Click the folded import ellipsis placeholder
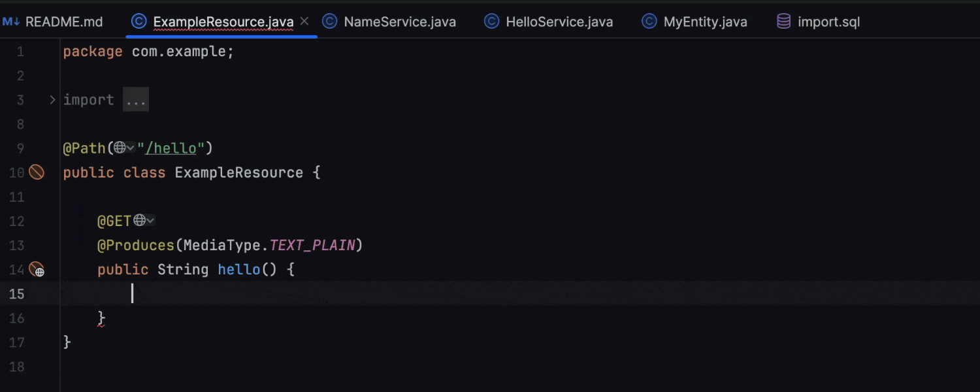 [136, 100]
